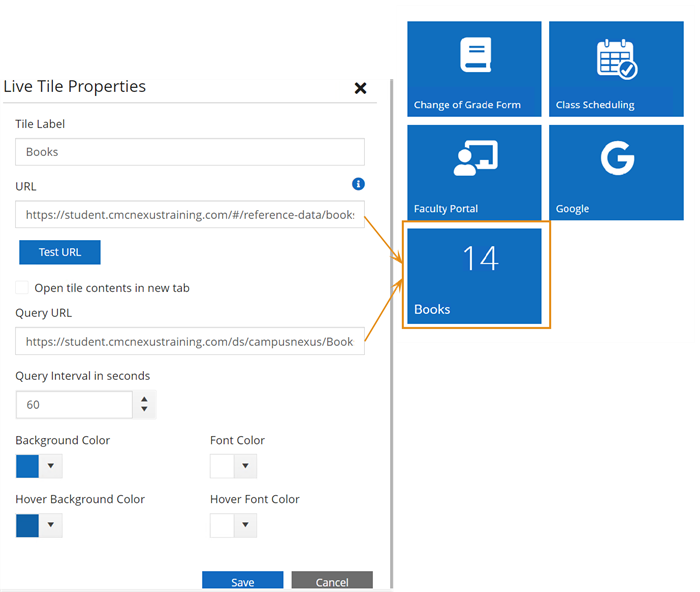Click the Faculty Portal presenter icon
The image size is (700, 592).
[475, 159]
